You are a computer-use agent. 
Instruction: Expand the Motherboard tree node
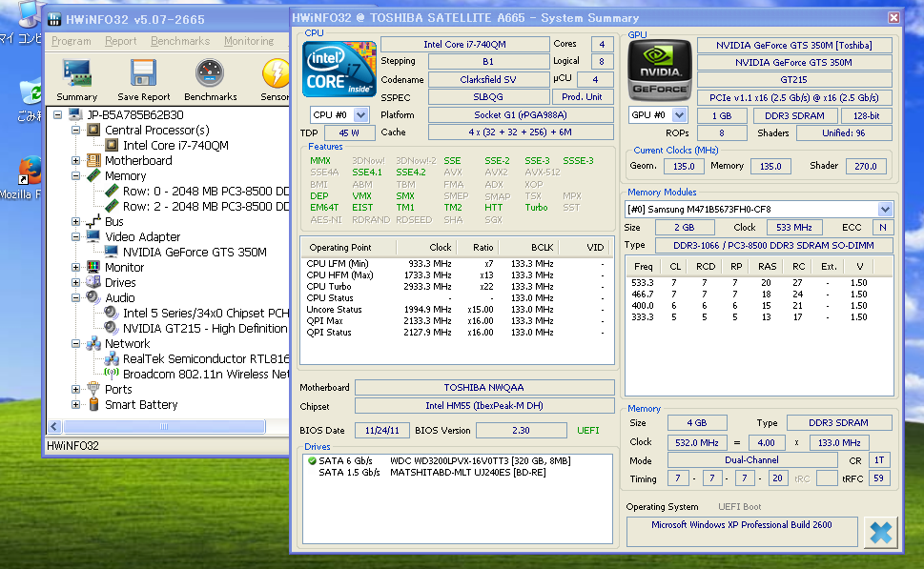click(x=76, y=161)
